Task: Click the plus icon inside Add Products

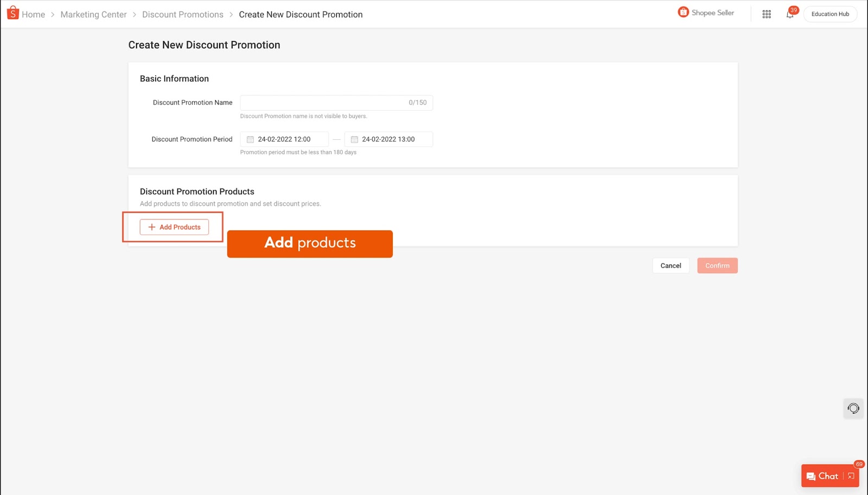Action: [151, 227]
